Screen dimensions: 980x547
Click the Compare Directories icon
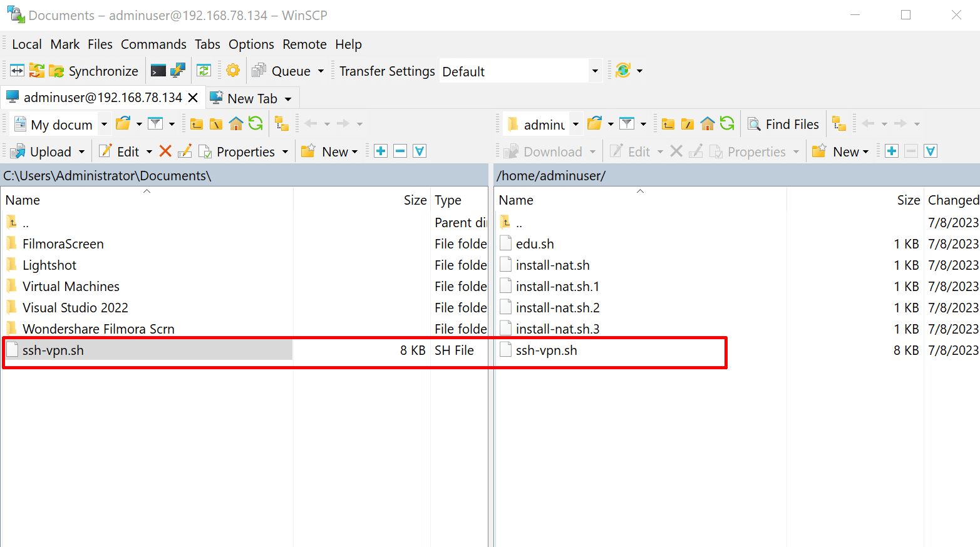17,71
